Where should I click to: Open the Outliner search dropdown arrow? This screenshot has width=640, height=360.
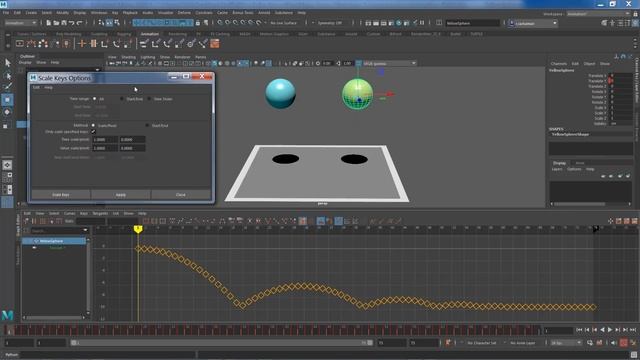[97, 69]
